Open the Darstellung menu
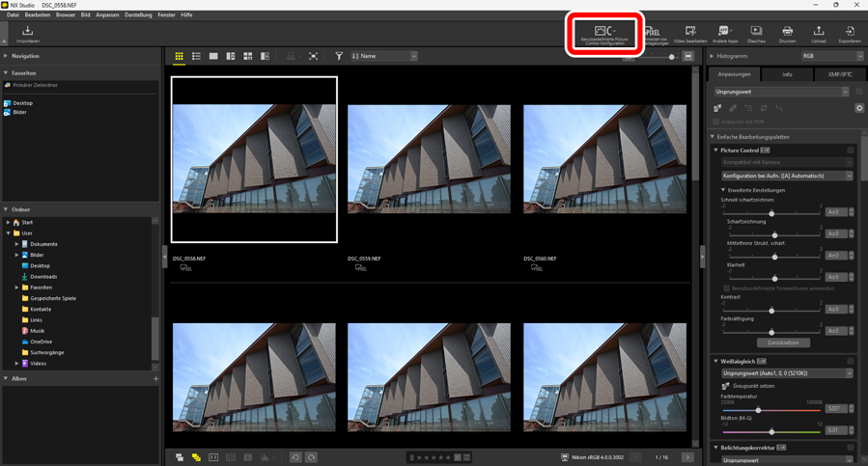The height and width of the screenshot is (466, 868). coord(138,15)
